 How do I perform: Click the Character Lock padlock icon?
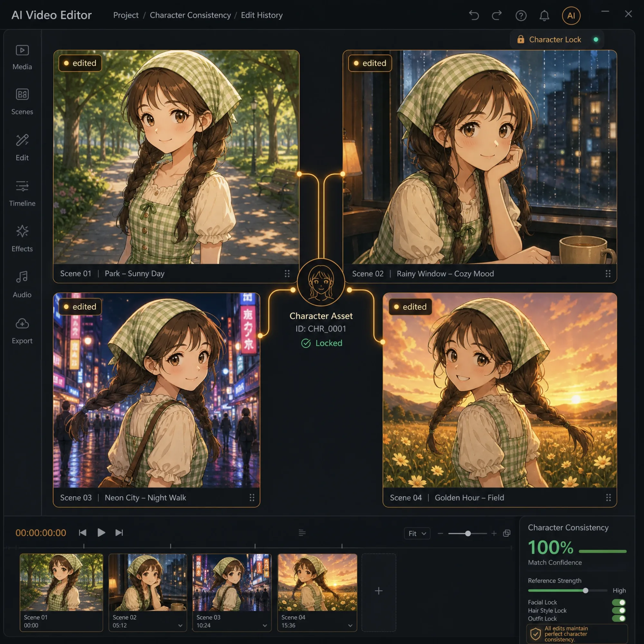point(520,39)
